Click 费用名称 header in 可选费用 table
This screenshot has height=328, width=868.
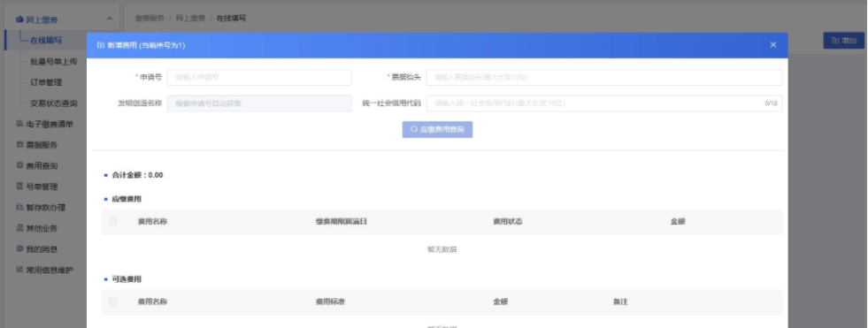click(x=152, y=302)
